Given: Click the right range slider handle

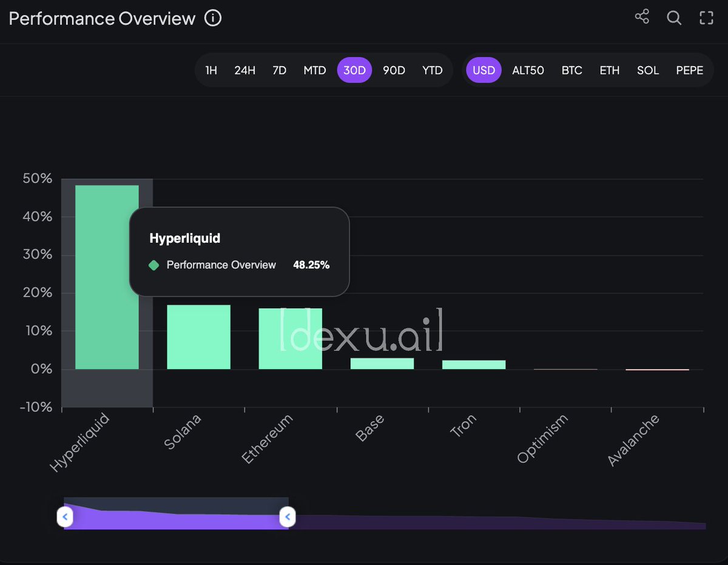Looking at the screenshot, I should tap(288, 517).
